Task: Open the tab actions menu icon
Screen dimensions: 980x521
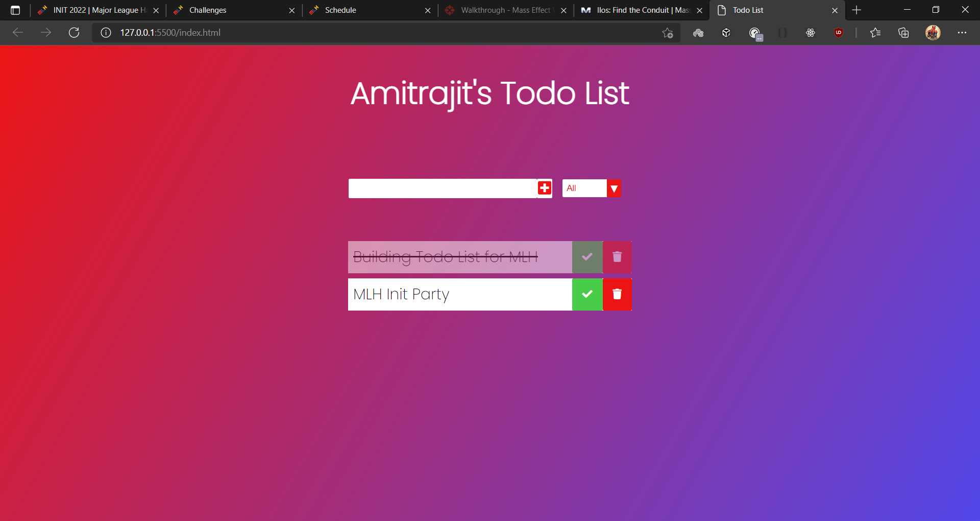Action: (x=15, y=10)
